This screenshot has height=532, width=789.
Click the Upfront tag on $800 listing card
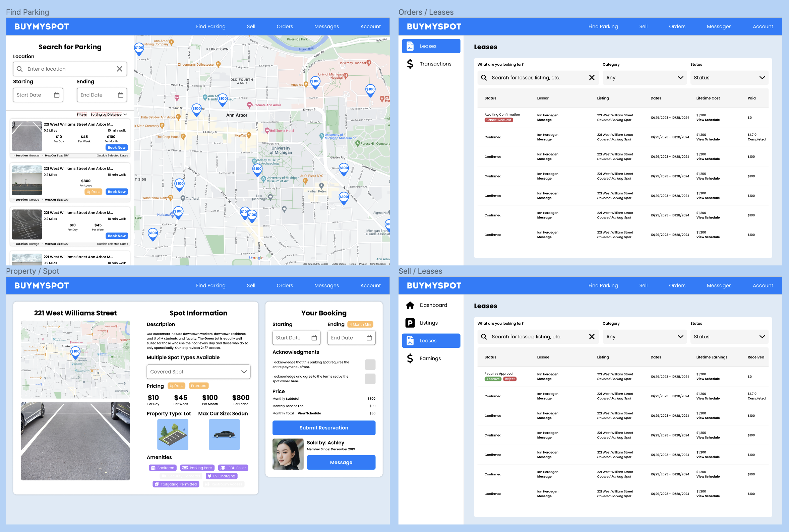point(93,192)
